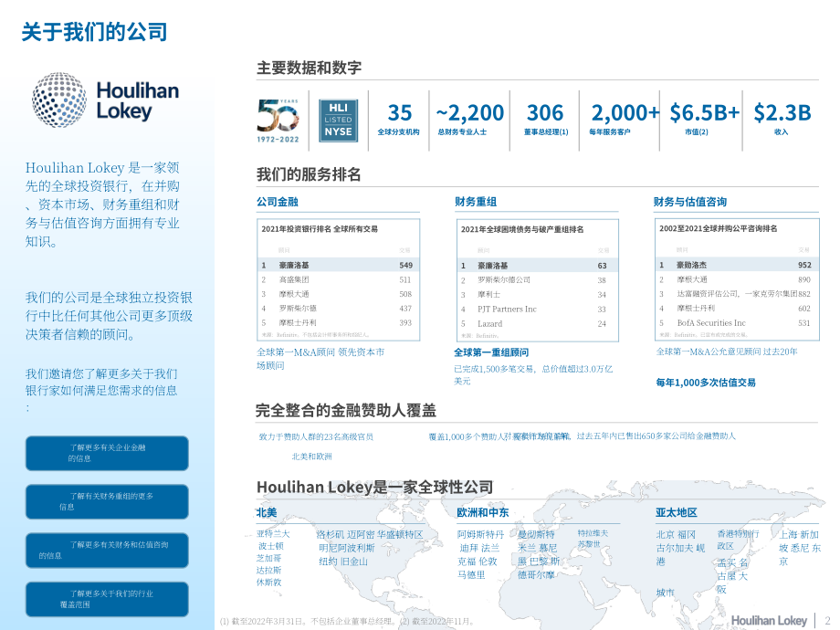This screenshot has width=840, height=630.
Task: Click Houlihan Lokey是一家全球性公司 heading
Action: [374, 488]
